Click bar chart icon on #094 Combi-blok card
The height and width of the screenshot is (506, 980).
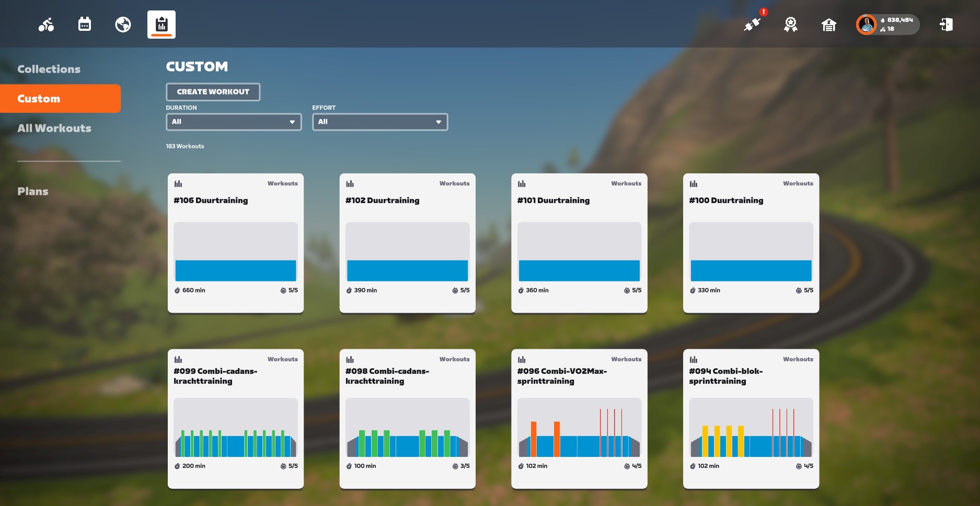694,359
